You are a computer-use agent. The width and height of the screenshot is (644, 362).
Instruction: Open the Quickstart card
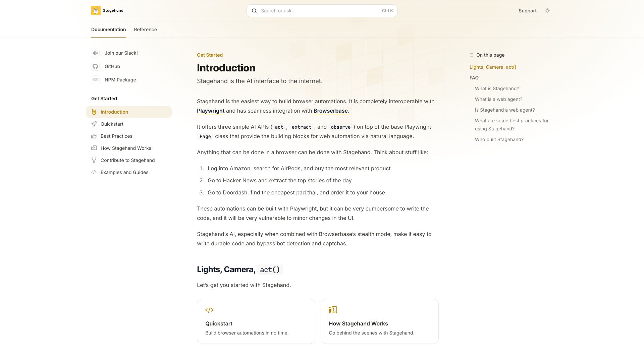click(x=256, y=321)
